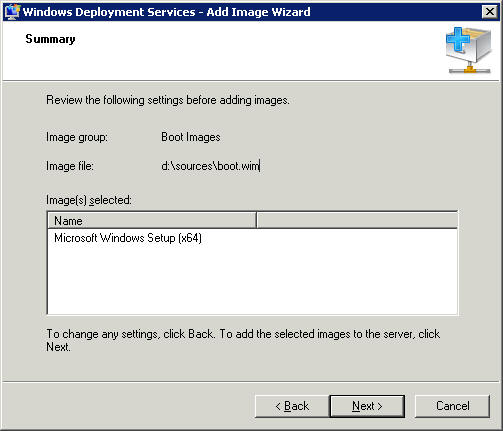
Task: Click the Image group label
Action: point(77,137)
